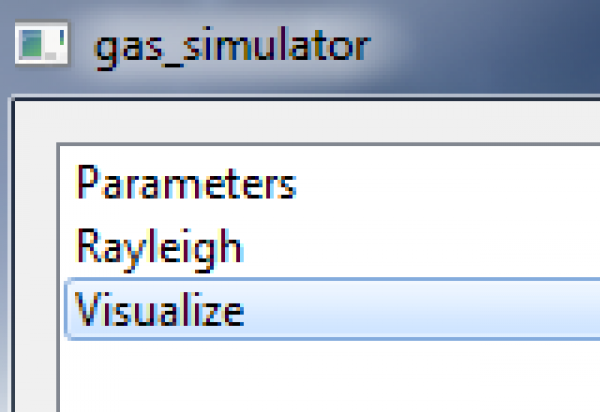Click blank list area below Visualize
This screenshot has width=600, height=412.
pos(300,375)
